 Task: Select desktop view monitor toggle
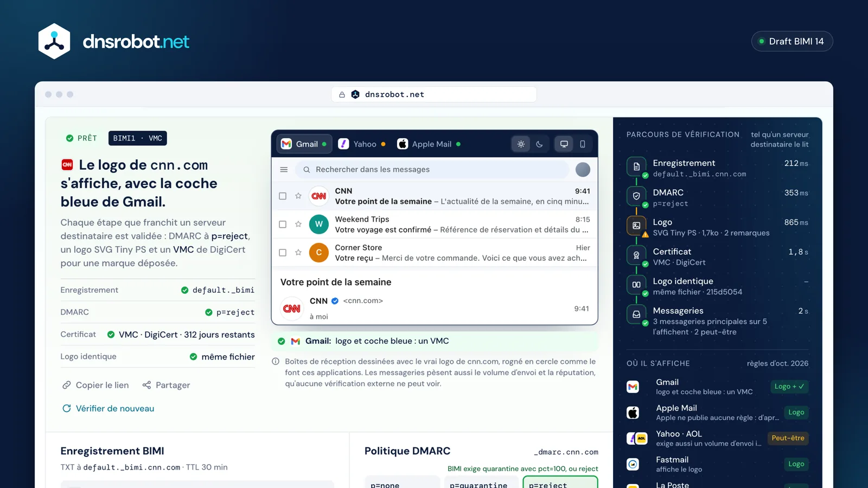click(564, 144)
